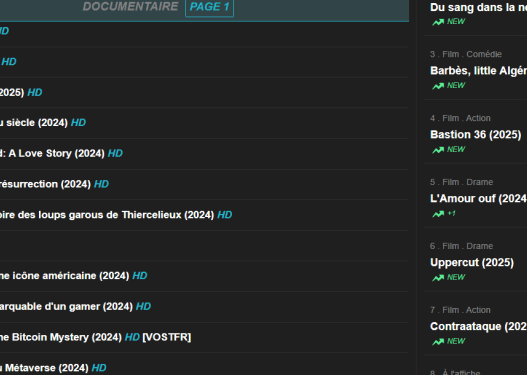527x375 pixels.
Task: Click '5 . Film . Drame' label
Action: [461, 182]
